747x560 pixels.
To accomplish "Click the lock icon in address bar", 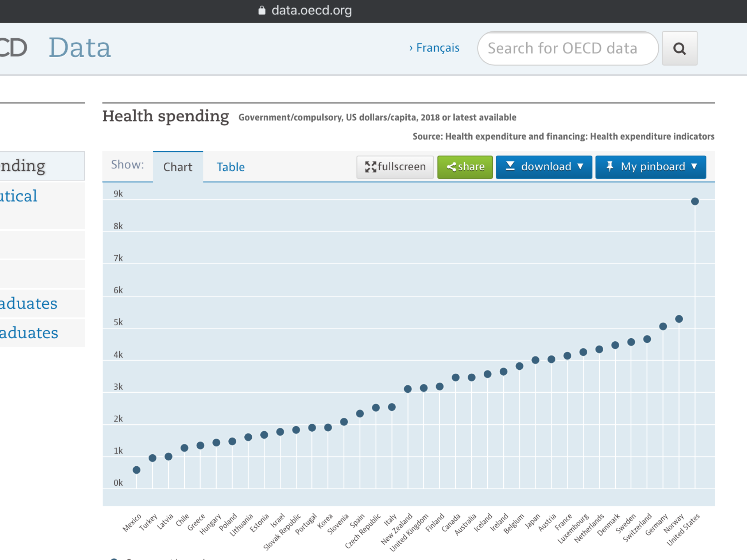I will pyautogui.click(x=262, y=10).
